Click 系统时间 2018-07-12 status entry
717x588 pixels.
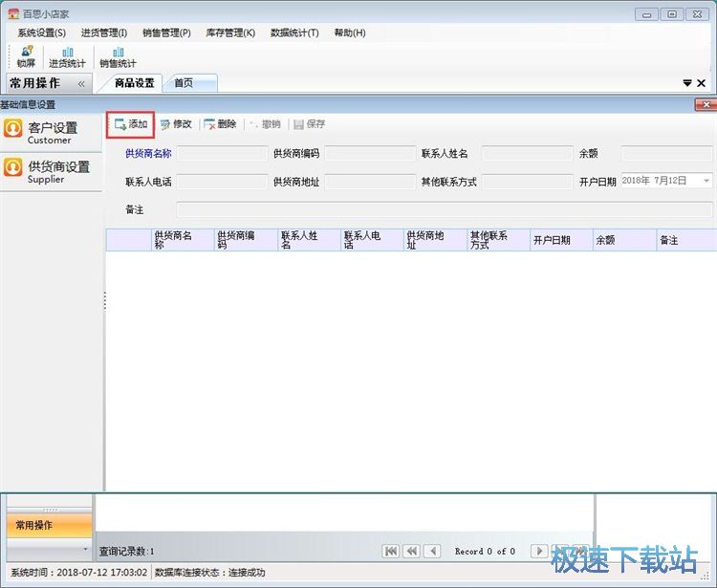[x=79, y=573]
